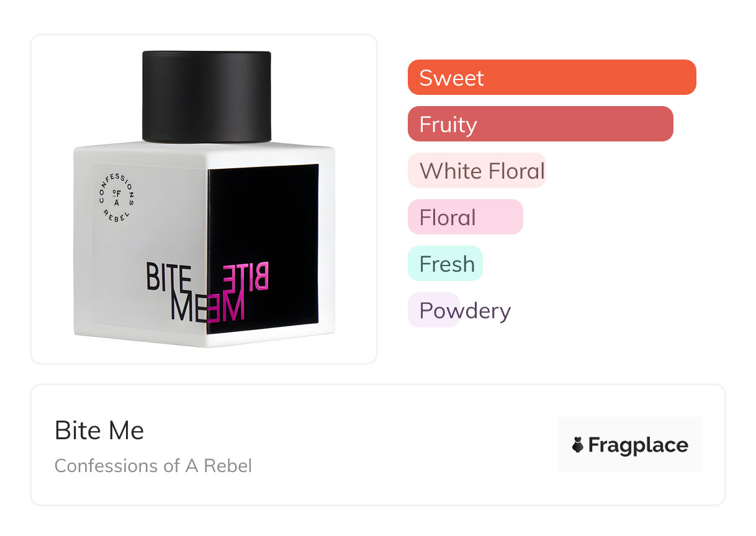Click the Fragplace wordmark text
This screenshot has width=756, height=536.
click(x=638, y=445)
